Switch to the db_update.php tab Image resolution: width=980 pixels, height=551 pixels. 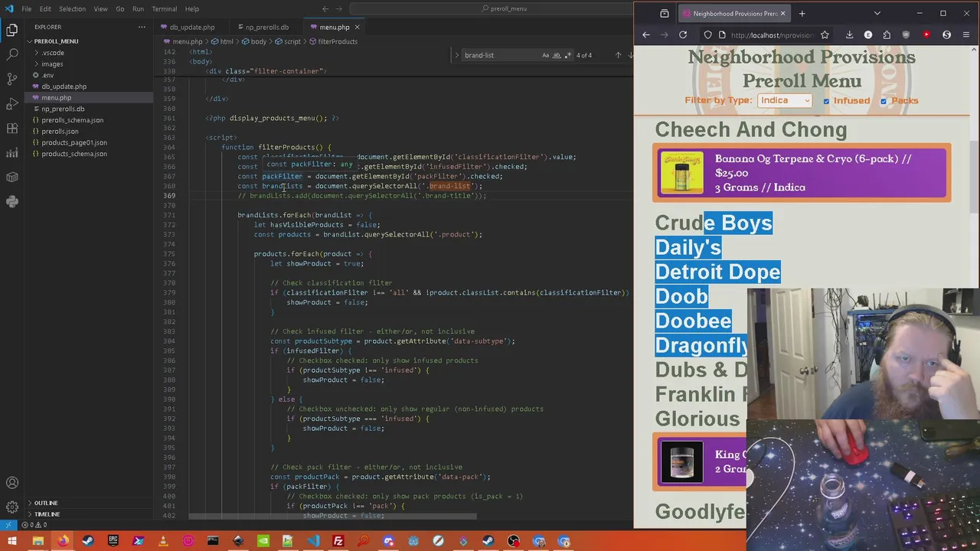point(192,28)
